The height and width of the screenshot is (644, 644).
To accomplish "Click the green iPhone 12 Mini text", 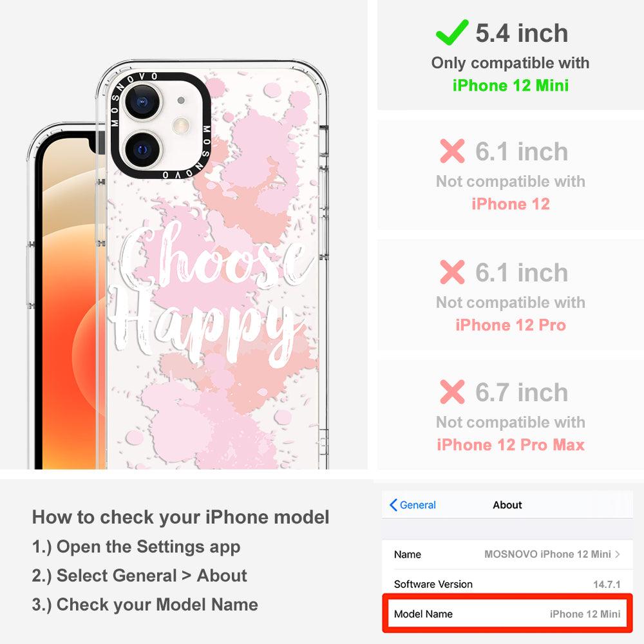I will coord(511,86).
